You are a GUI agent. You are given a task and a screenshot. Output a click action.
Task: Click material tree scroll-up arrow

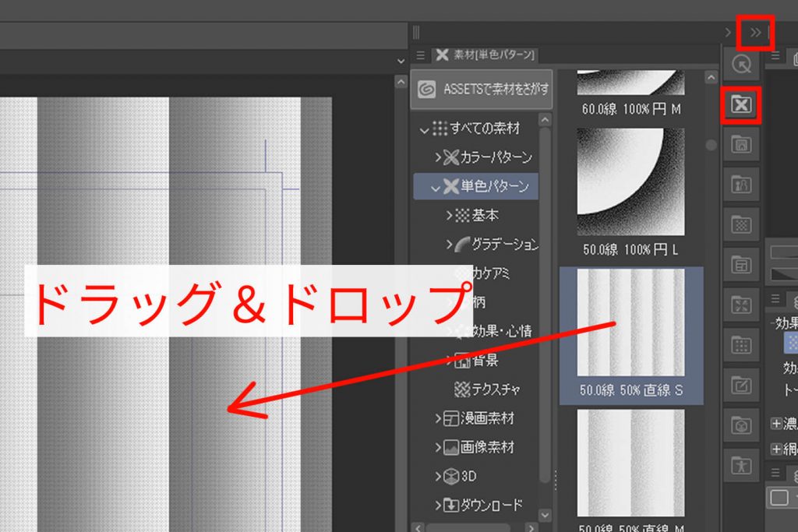coord(545,120)
